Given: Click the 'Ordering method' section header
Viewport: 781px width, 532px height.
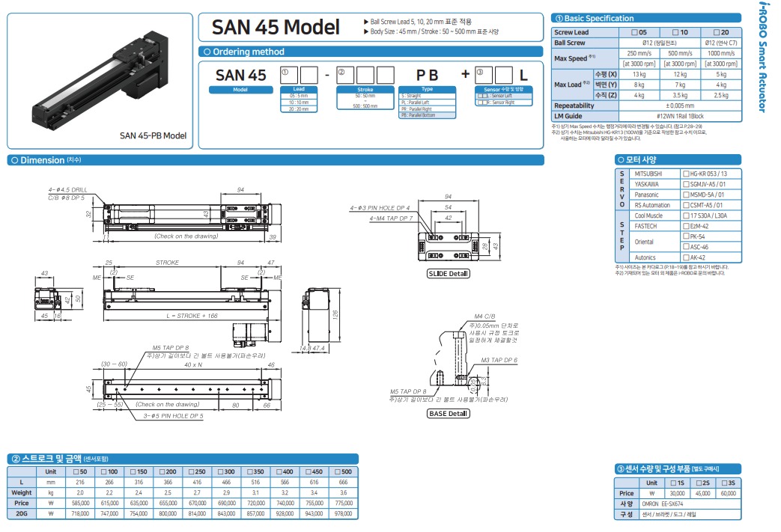Looking at the screenshot, I should [x=371, y=52].
